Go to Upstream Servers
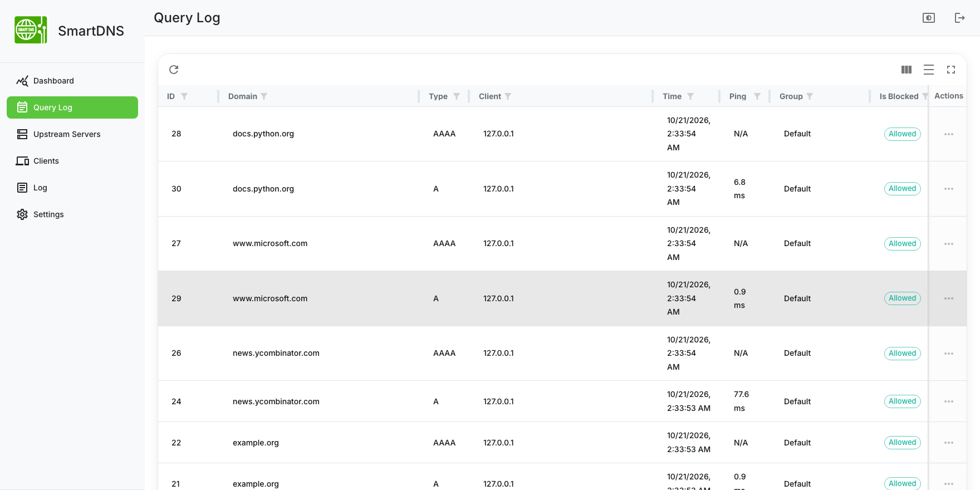Image resolution: width=980 pixels, height=490 pixels. [x=72, y=134]
